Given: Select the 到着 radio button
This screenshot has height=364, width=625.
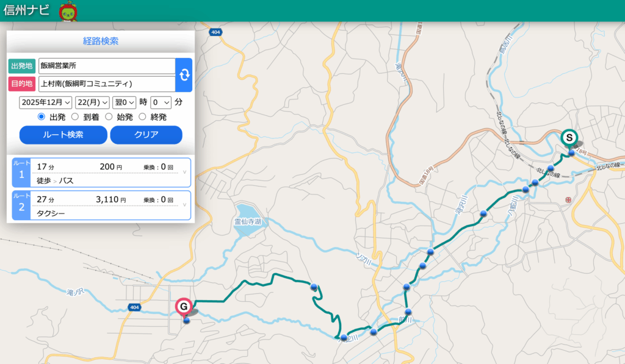Looking at the screenshot, I should point(76,116).
